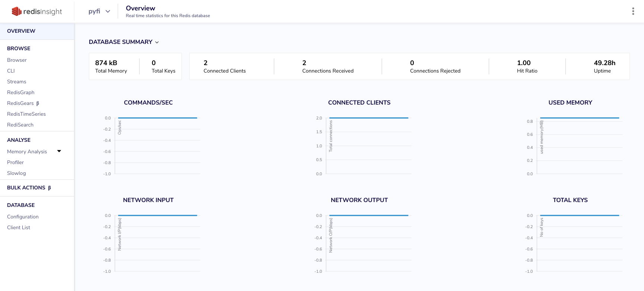Open the Browser page
The width and height of the screenshot is (644, 291).
17,60
